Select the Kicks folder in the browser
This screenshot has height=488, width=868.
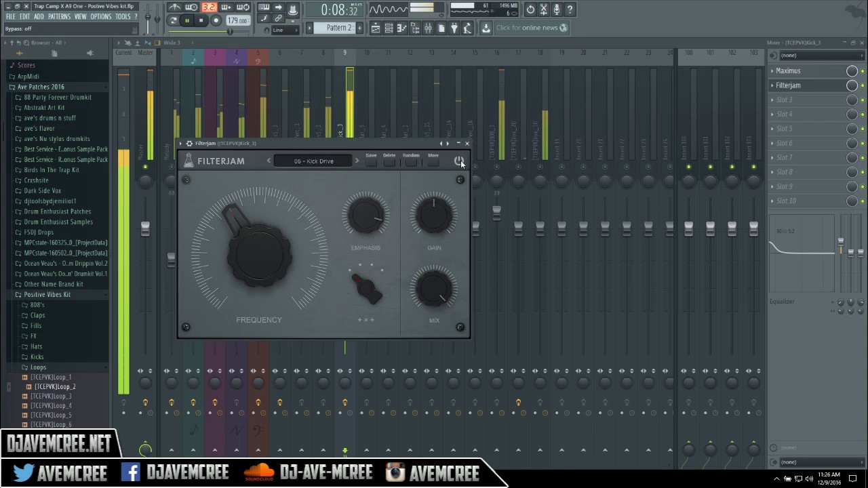(x=39, y=357)
